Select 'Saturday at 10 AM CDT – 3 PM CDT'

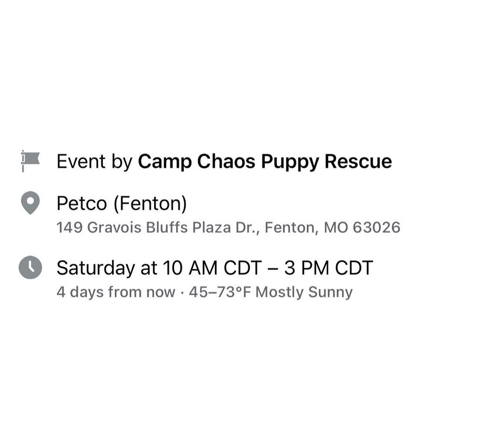[x=214, y=267]
